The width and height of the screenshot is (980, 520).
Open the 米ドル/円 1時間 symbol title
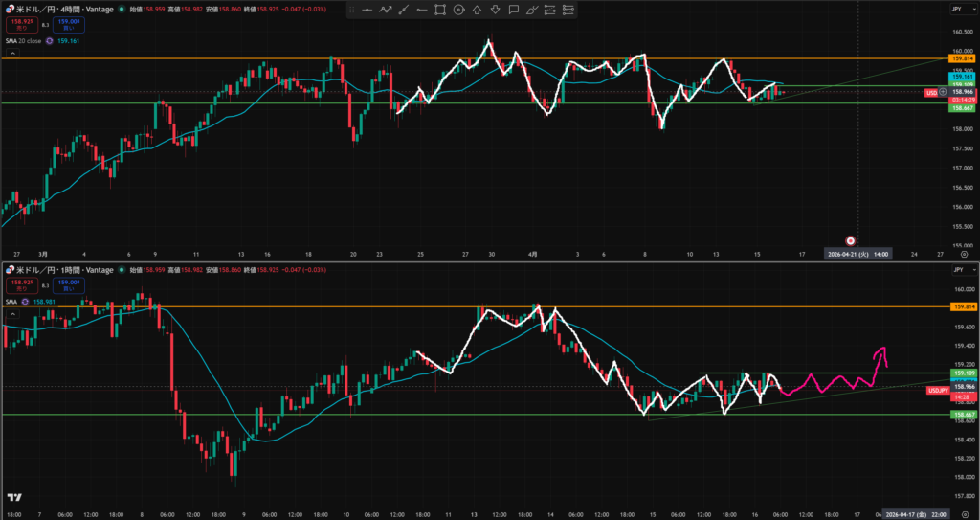pos(57,269)
